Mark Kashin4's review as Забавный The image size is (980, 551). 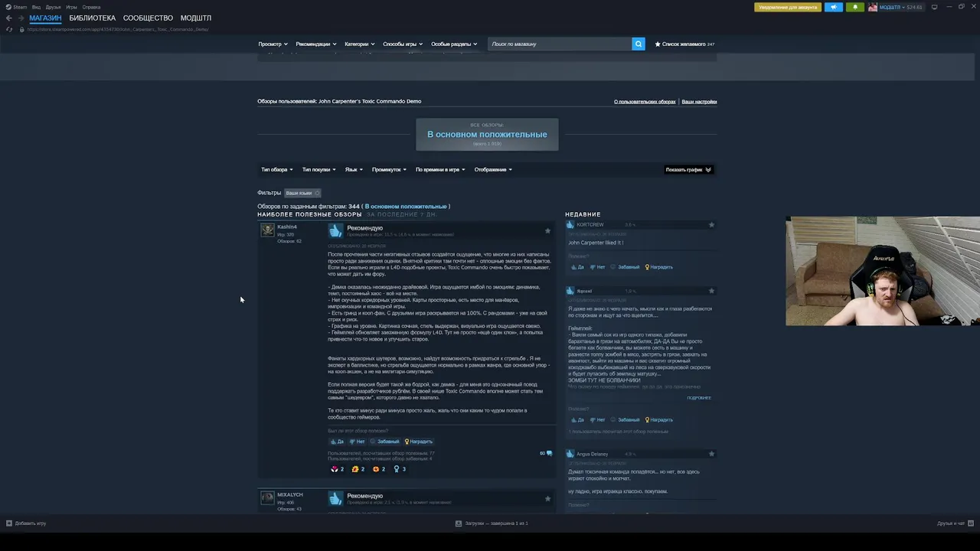[x=384, y=442]
